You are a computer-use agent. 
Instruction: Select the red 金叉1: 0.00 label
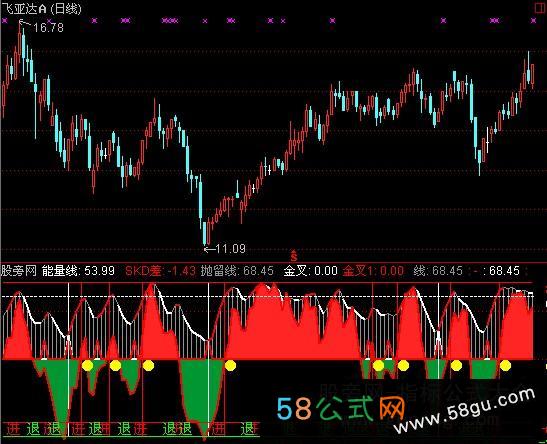[x=373, y=271]
